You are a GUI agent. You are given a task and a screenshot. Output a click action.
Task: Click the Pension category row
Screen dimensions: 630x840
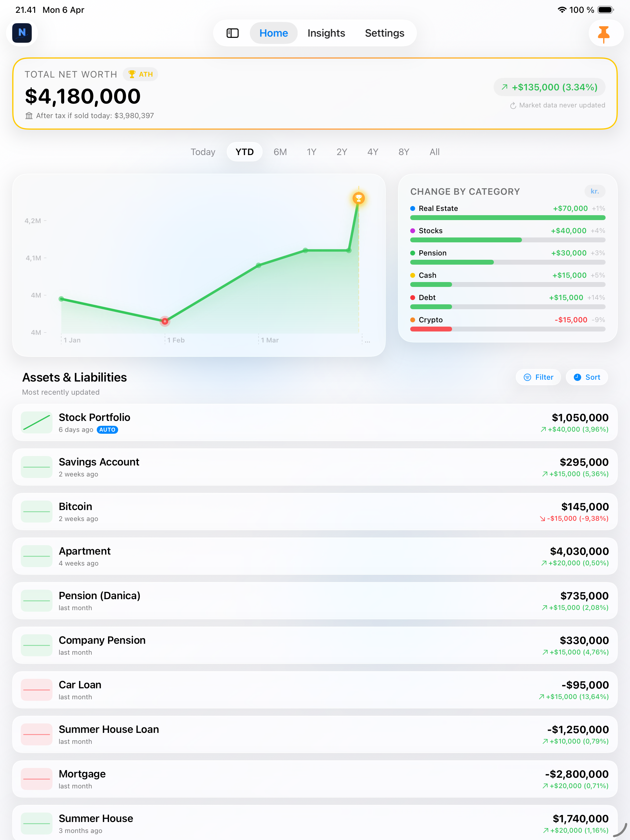coord(508,257)
